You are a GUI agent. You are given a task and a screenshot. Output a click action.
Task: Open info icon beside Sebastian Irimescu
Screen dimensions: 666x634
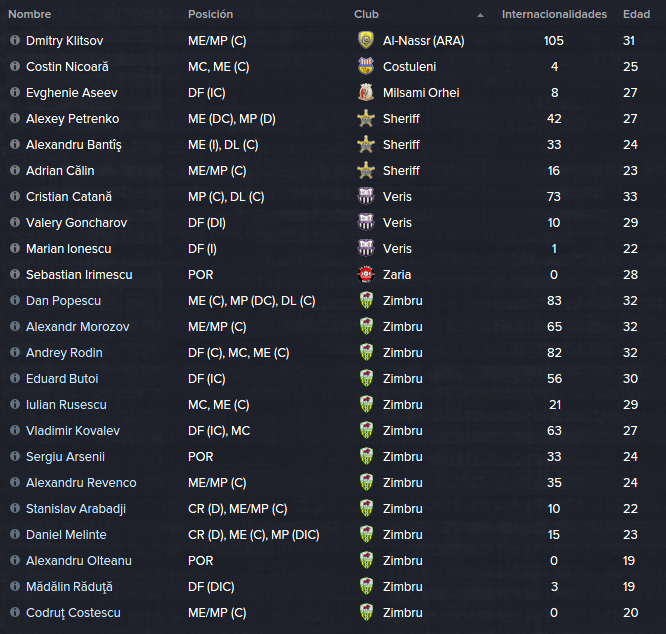tap(15, 274)
